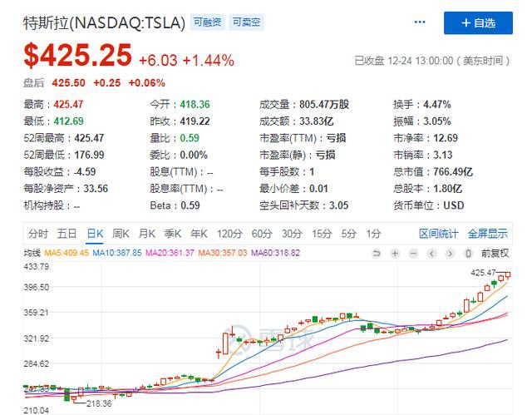Switch to the 120分 chart tab
532x415 pixels.
coord(229,234)
